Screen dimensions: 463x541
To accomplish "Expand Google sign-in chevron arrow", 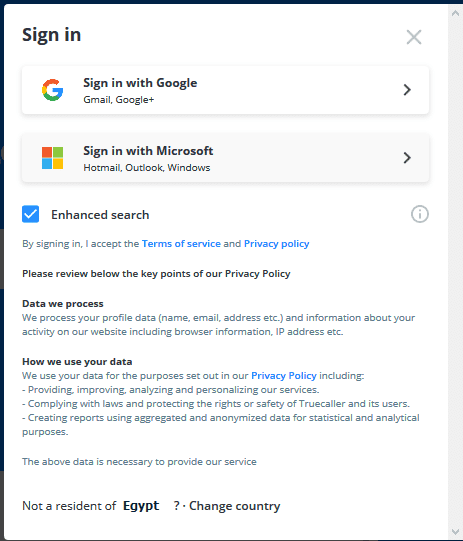I will coord(407,90).
